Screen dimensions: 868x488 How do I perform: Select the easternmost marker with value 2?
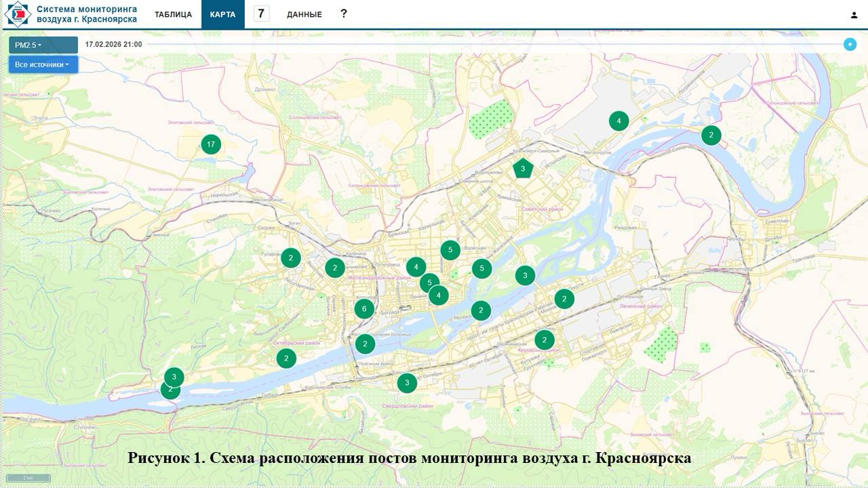point(711,136)
